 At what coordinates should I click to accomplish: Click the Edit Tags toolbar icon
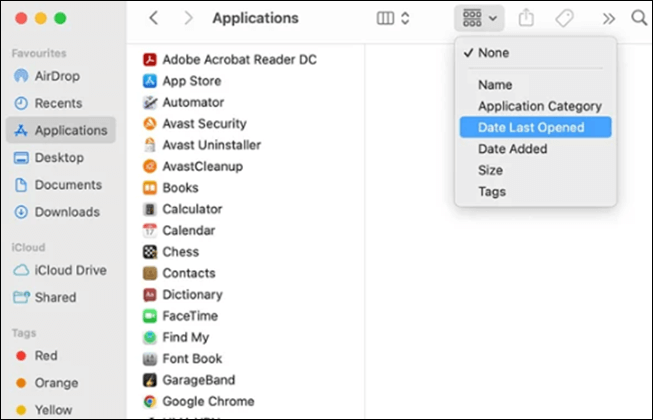pyautogui.click(x=564, y=18)
